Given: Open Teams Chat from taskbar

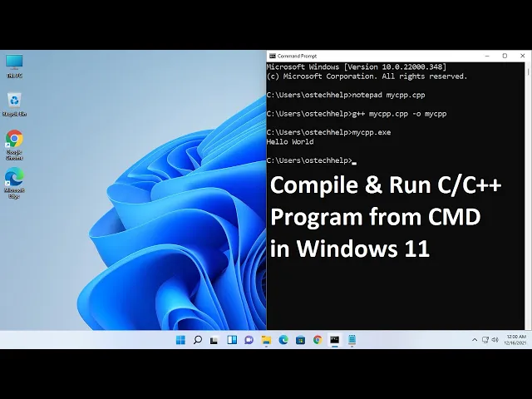Looking at the screenshot, I should click(249, 340).
